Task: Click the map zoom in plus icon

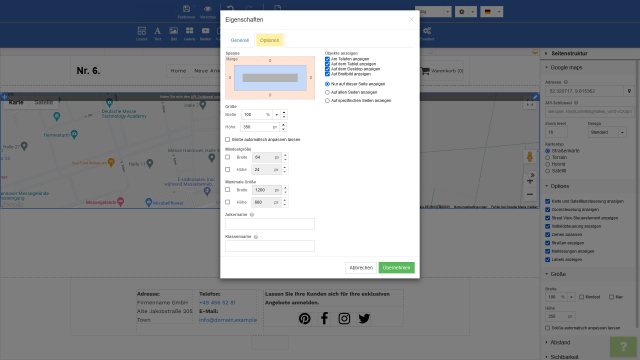Action: pos(530,181)
